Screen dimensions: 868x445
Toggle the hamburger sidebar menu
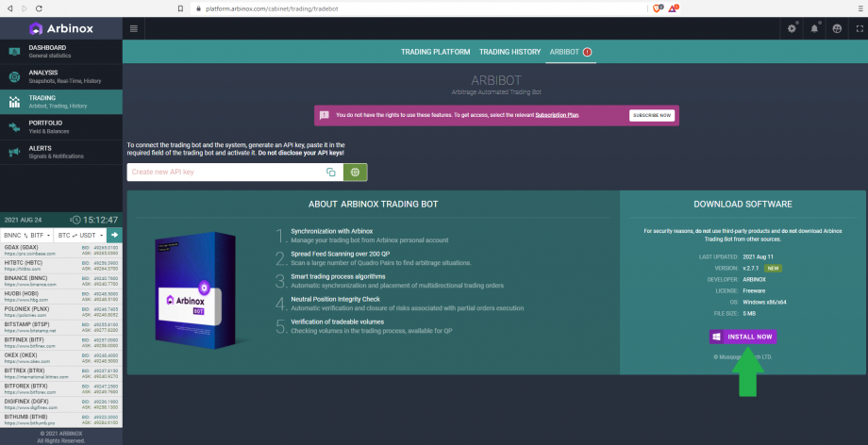(133, 28)
